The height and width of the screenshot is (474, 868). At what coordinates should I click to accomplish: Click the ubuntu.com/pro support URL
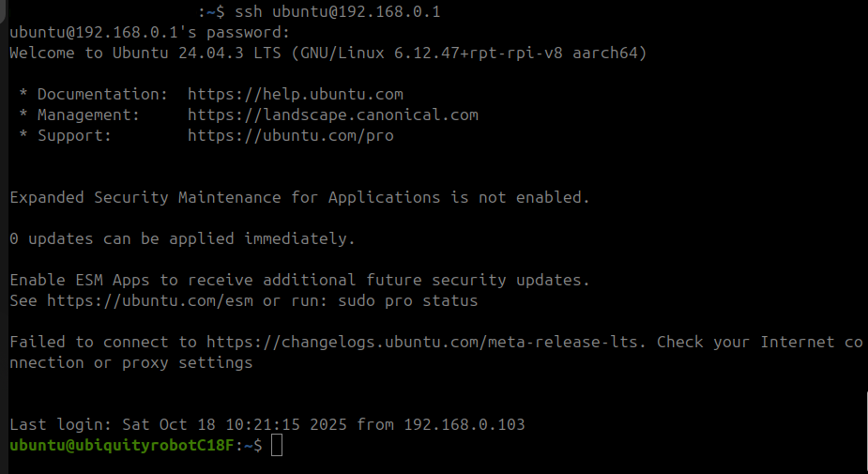pos(290,135)
